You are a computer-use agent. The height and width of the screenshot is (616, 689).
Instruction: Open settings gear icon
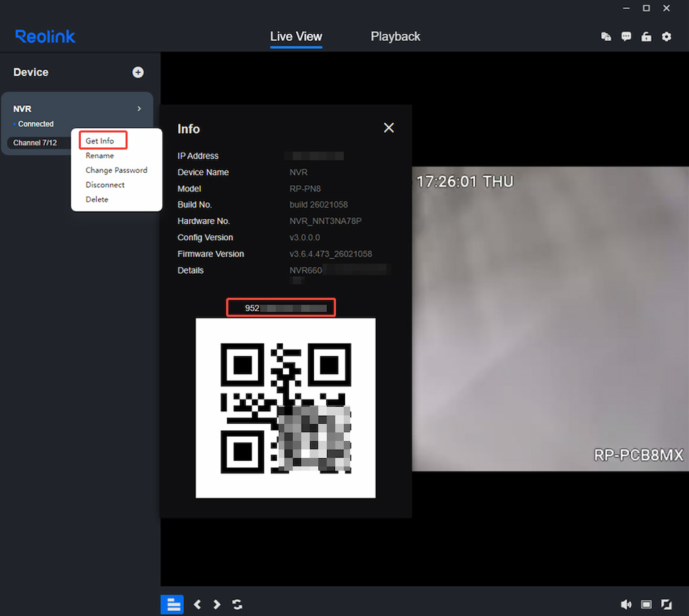667,36
